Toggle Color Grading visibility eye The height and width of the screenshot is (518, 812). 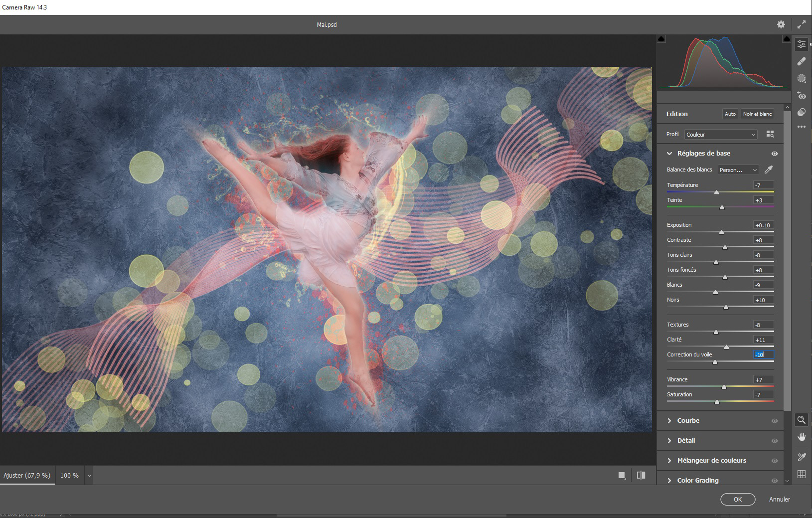[775, 481]
